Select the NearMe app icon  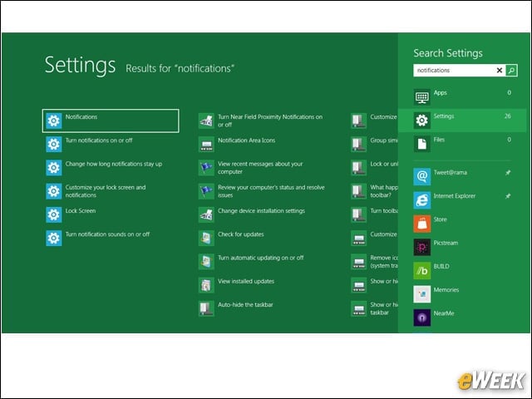421,318
